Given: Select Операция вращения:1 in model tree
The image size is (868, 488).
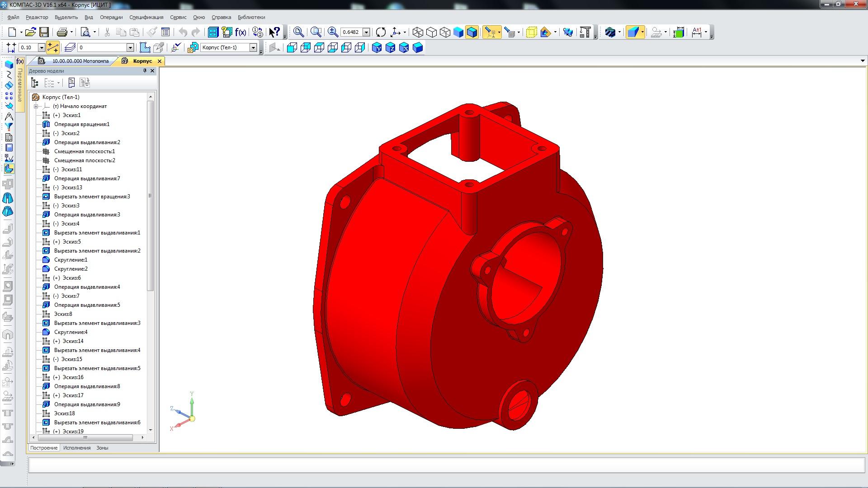Looking at the screenshot, I should 81,124.
